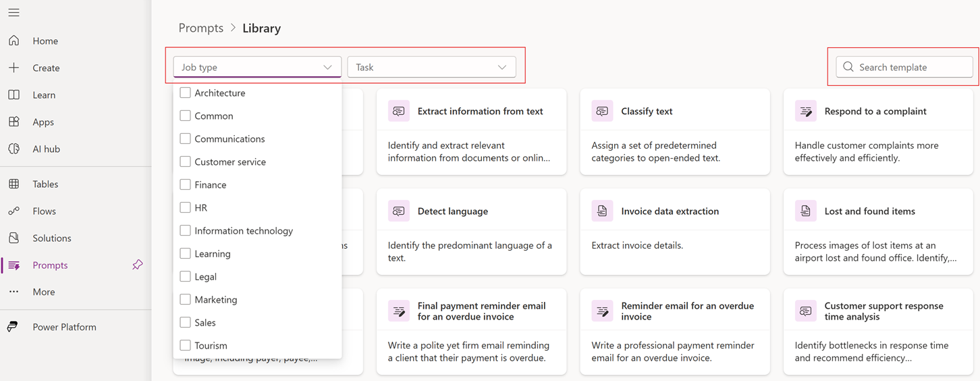
Task: Open the hamburger navigation menu
Action: 13,13
